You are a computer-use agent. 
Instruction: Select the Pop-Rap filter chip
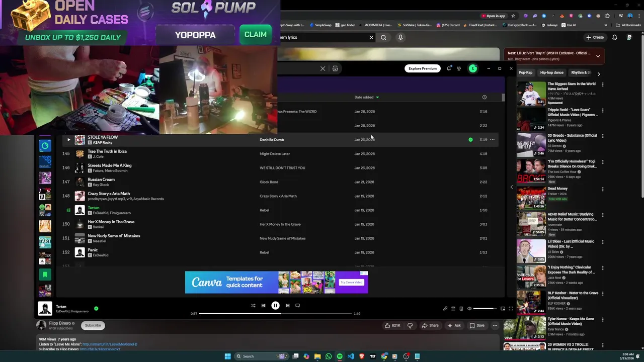[x=525, y=72]
